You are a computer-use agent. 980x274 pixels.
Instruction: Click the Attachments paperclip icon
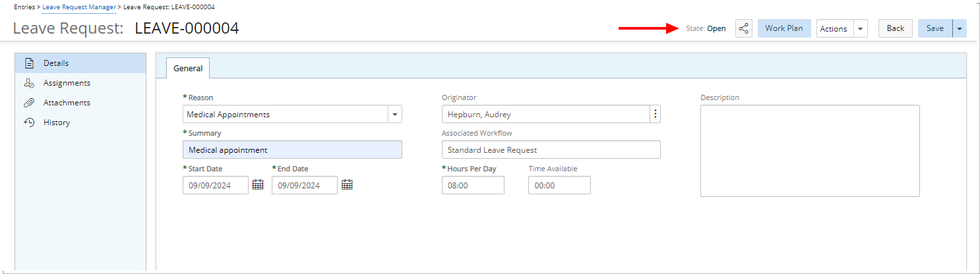coord(29,103)
